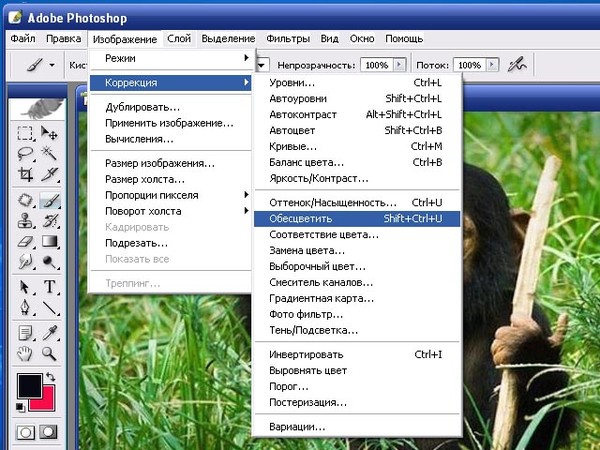Select the Notes tool

tap(25, 333)
